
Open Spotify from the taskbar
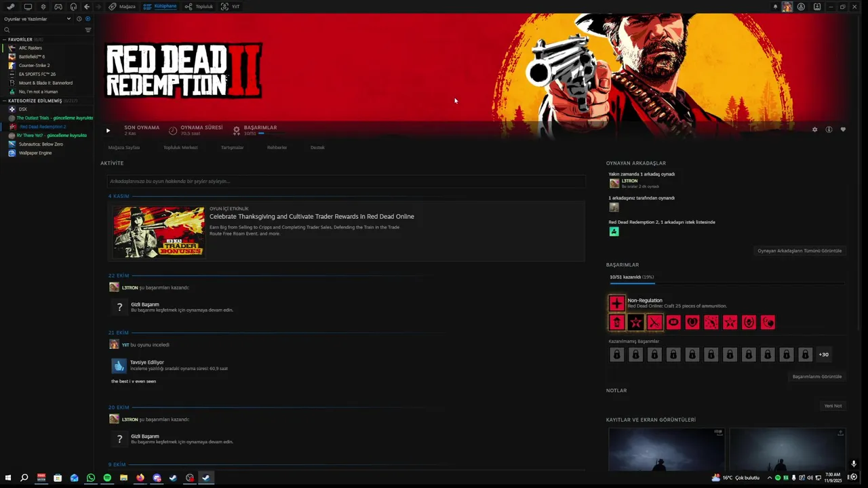tap(107, 478)
